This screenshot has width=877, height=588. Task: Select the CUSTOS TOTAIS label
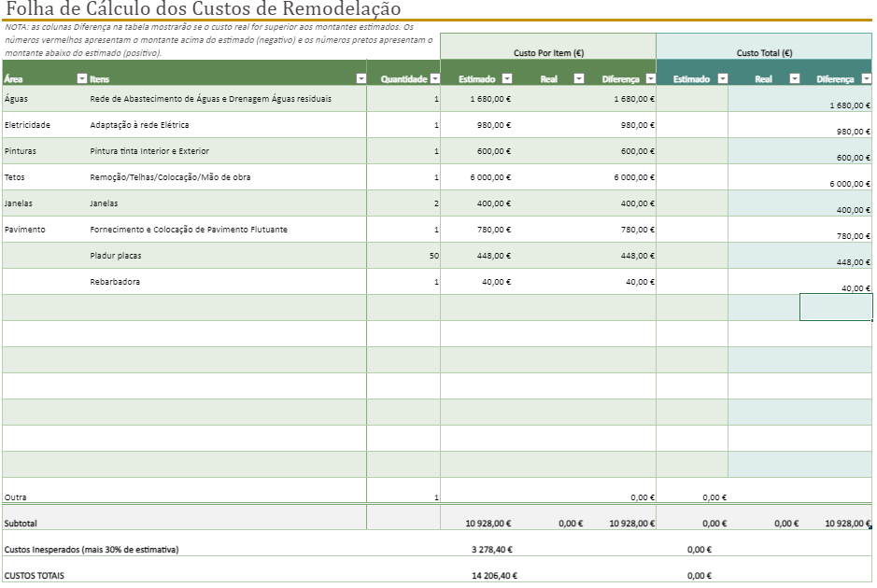point(35,575)
